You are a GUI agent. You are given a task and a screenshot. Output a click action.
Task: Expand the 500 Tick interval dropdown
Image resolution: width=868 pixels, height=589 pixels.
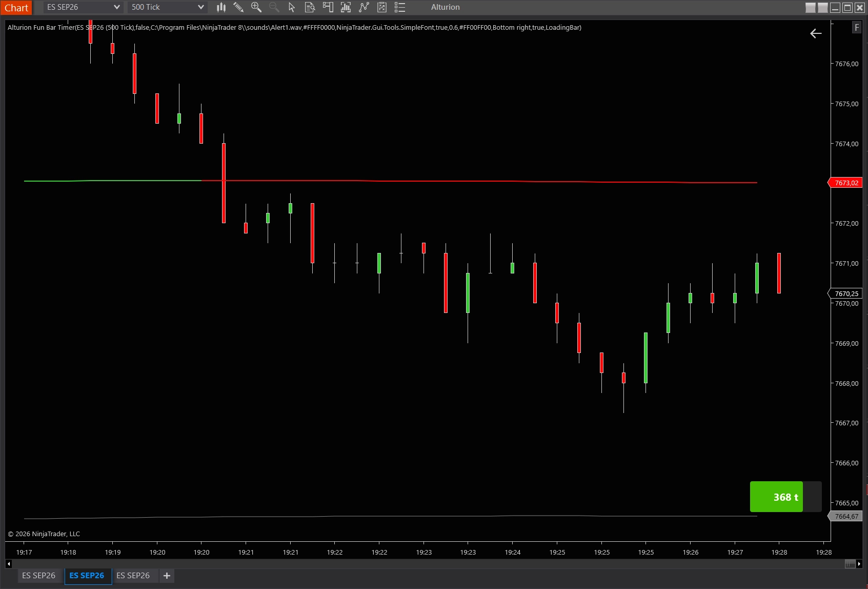[167, 7]
